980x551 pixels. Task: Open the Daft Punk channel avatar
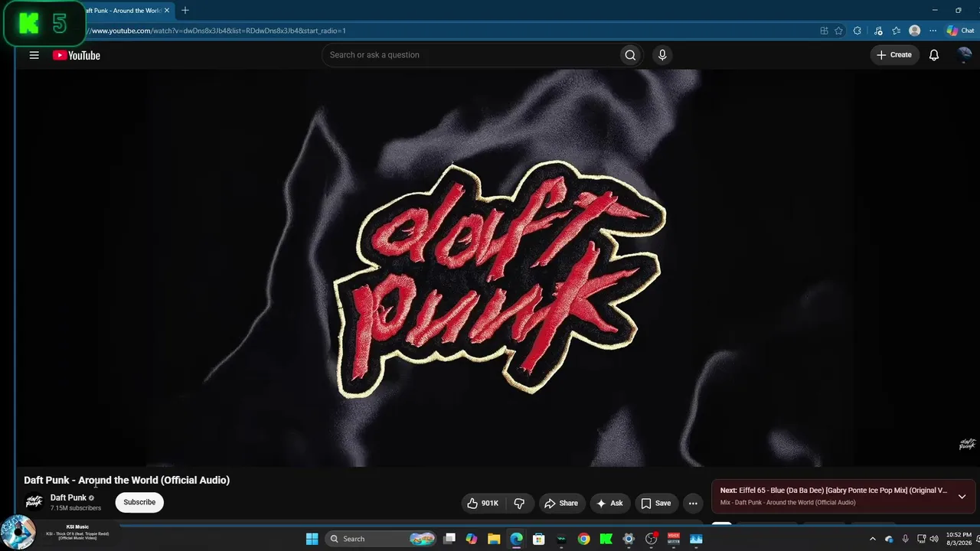point(34,502)
